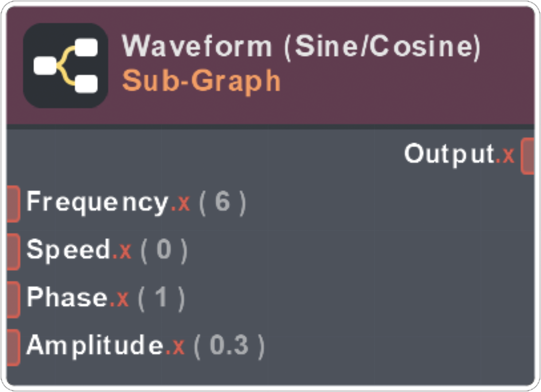The image size is (541, 392).
Task: Click the Output.x label
Action: [x=459, y=154]
